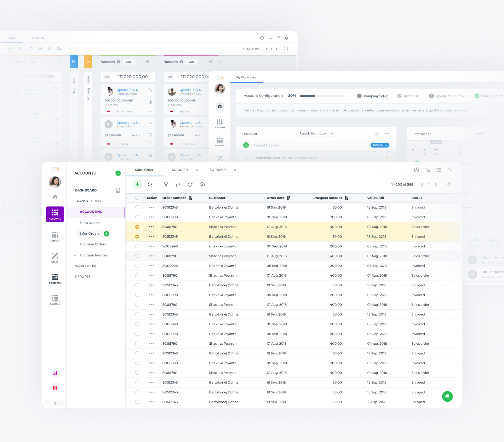
Task: Switch to the Sales Order tab
Action: [144, 170]
